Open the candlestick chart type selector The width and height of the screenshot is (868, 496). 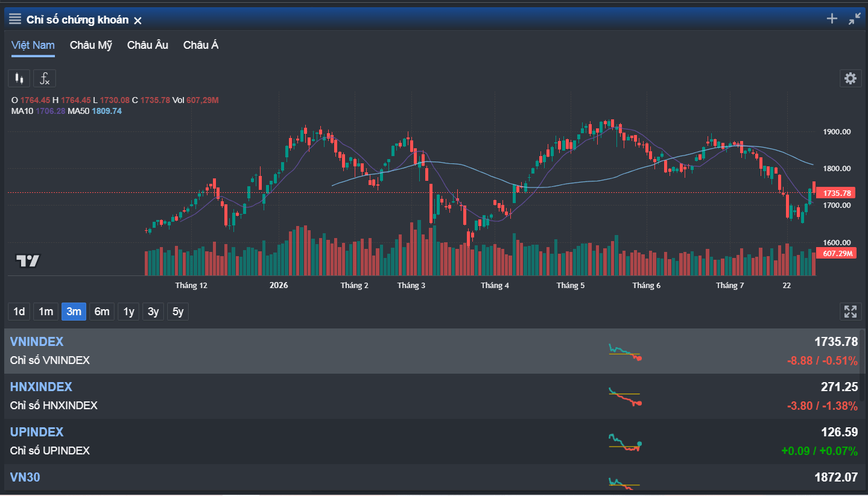click(19, 78)
